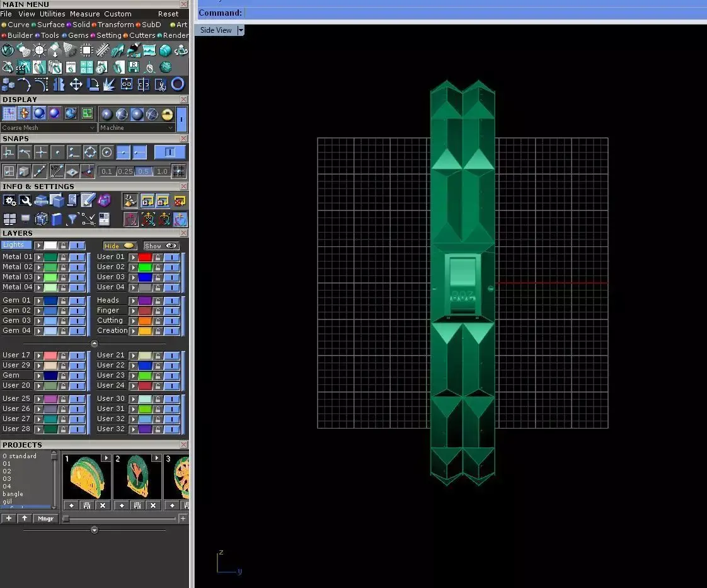
Task: Click the Hide button in Layers
Action: [x=120, y=246]
